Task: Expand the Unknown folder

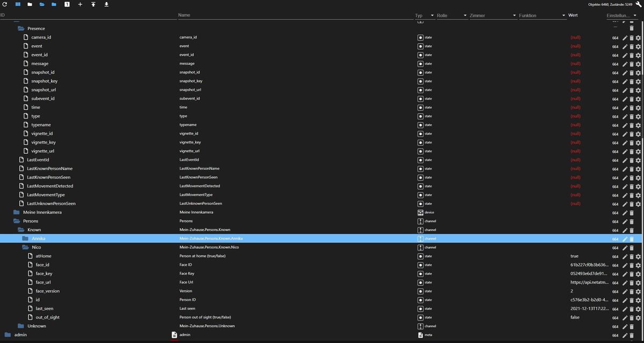Action: [21, 326]
